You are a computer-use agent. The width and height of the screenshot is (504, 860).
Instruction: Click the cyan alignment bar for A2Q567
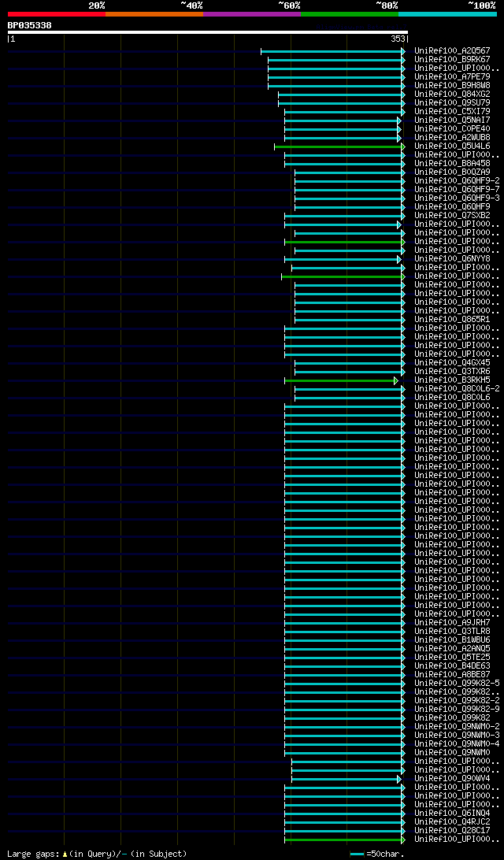point(333,51)
